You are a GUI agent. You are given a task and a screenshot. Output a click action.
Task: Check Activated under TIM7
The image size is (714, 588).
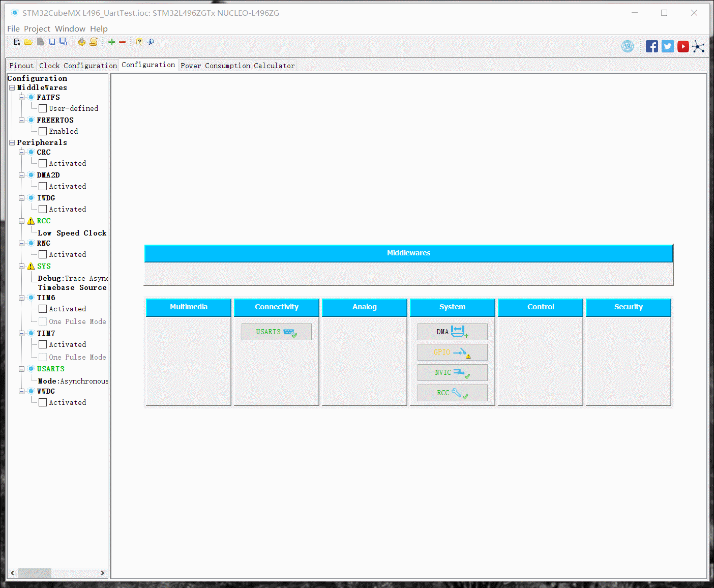tap(43, 344)
